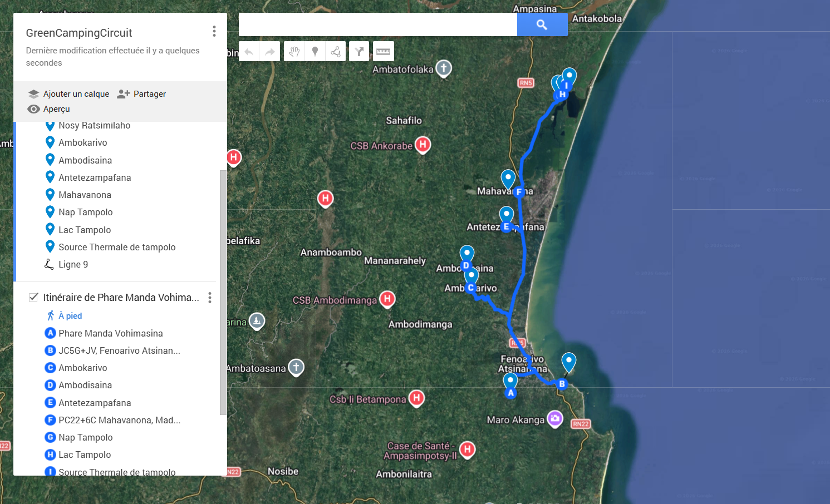Open the itinerary layer three-dot menu

(210, 298)
